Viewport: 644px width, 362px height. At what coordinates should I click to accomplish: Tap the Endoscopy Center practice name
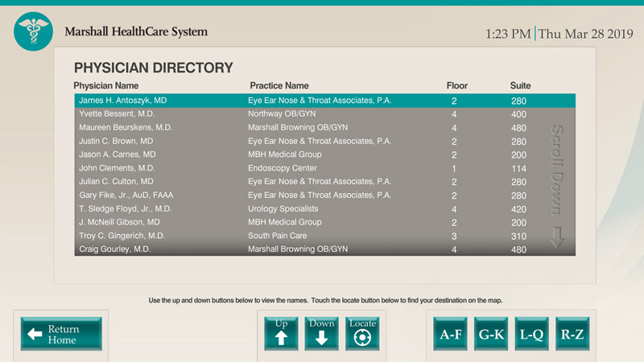(283, 168)
